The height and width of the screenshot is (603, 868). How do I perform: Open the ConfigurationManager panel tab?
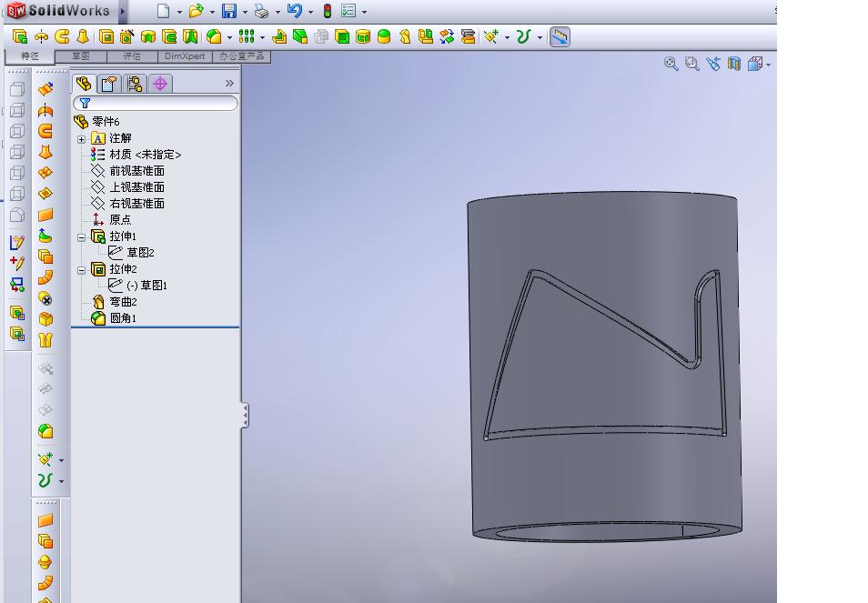135,84
